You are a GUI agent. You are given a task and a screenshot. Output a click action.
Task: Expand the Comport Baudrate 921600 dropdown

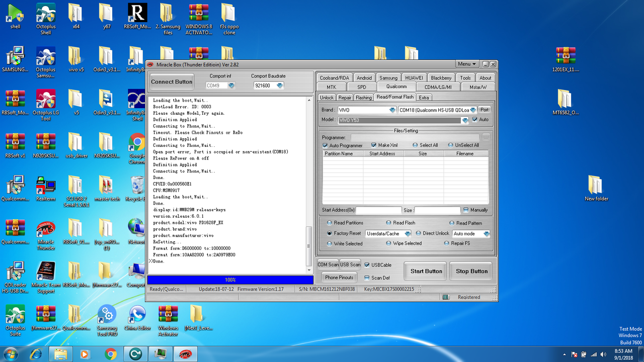280,85
